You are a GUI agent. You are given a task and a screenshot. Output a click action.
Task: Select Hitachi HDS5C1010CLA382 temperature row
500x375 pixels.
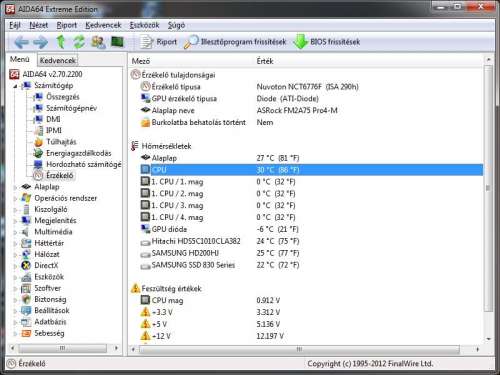(x=306, y=241)
